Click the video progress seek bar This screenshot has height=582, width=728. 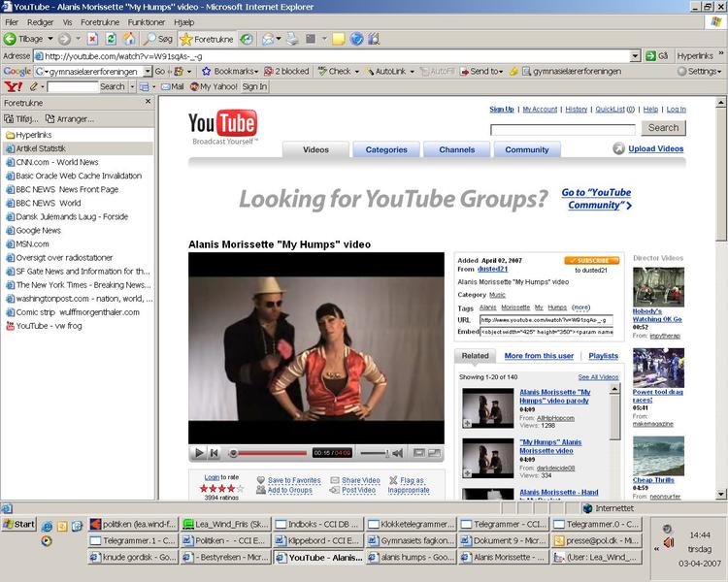(x=269, y=453)
